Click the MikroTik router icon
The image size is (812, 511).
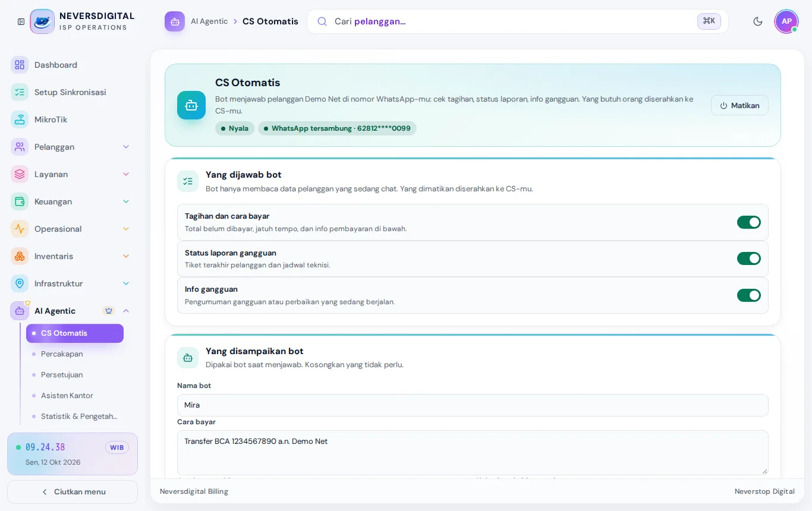point(20,119)
